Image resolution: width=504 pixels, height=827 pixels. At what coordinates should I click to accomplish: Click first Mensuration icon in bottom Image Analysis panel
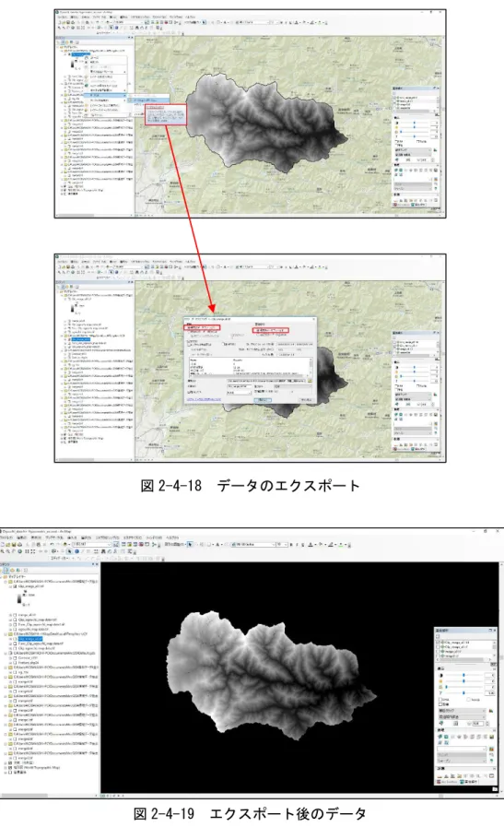440,776
